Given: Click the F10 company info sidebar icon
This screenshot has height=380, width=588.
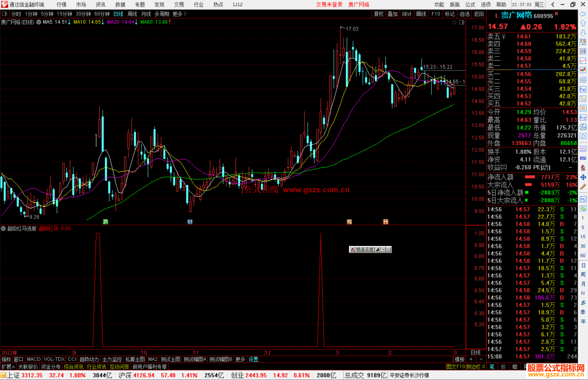Looking at the screenshot, I should pos(583,89).
